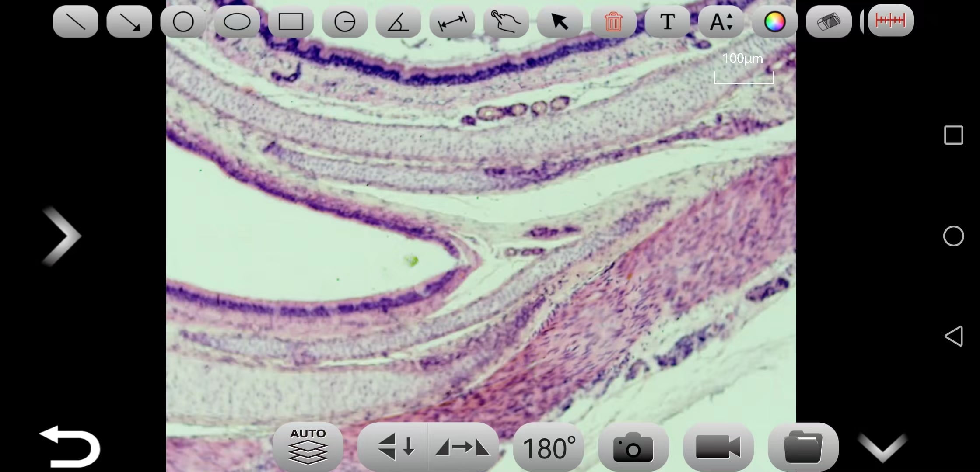The height and width of the screenshot is (472, 980).
Task: Open the font size adjustment
Action: (721, 21)
